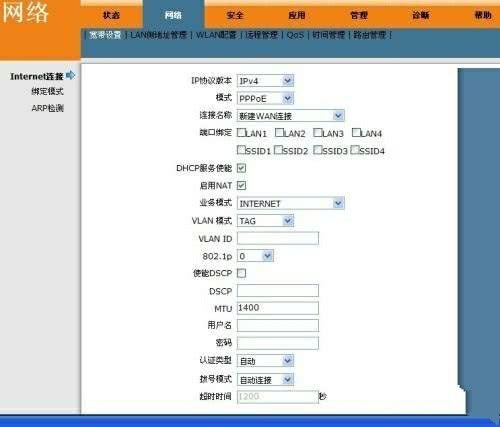Open the VLAN 模式 TAG dropdown
The width and height of the screenshot is (500, 427).
[265, 221]
